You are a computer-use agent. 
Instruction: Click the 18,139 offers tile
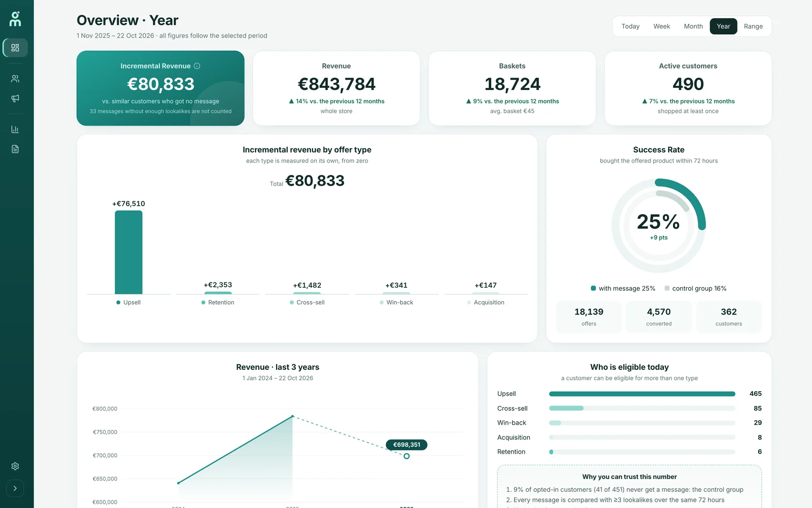pyautogui.click(x=589, y=316)
